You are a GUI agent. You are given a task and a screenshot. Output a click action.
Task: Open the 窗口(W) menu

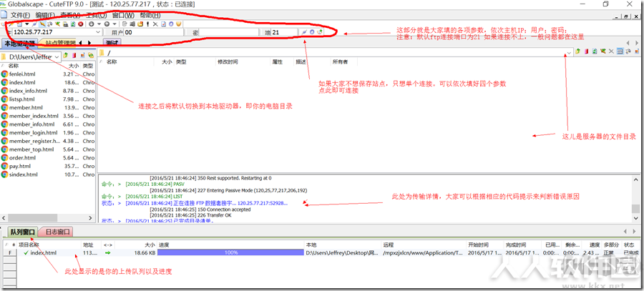click(123, 15)
